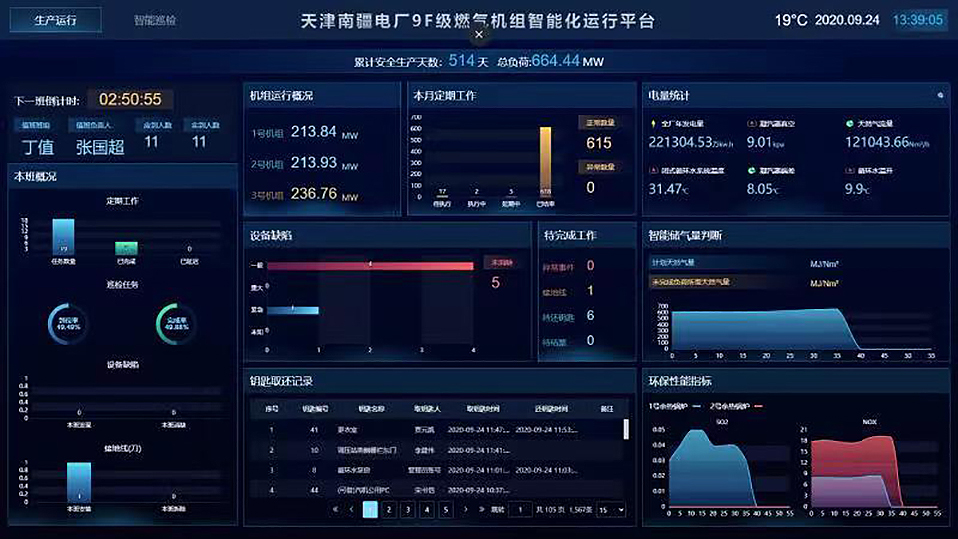Screen dimensions: 958x539
Task: Click the pending work value 6
Action: [x=590, y=315]
